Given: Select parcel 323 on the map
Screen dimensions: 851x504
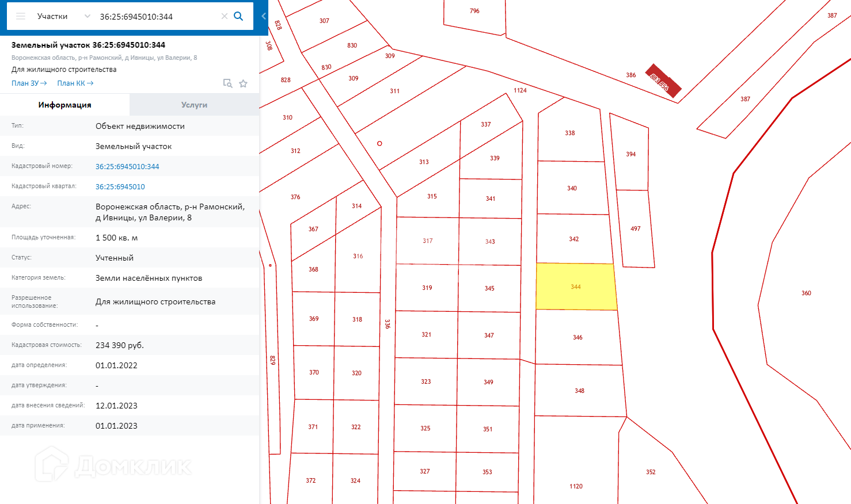Looking at the screenshot, I should [426, 381].
